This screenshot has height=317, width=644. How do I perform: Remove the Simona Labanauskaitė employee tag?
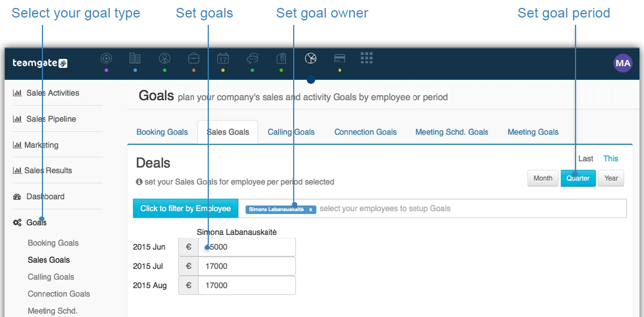point(311,209)
